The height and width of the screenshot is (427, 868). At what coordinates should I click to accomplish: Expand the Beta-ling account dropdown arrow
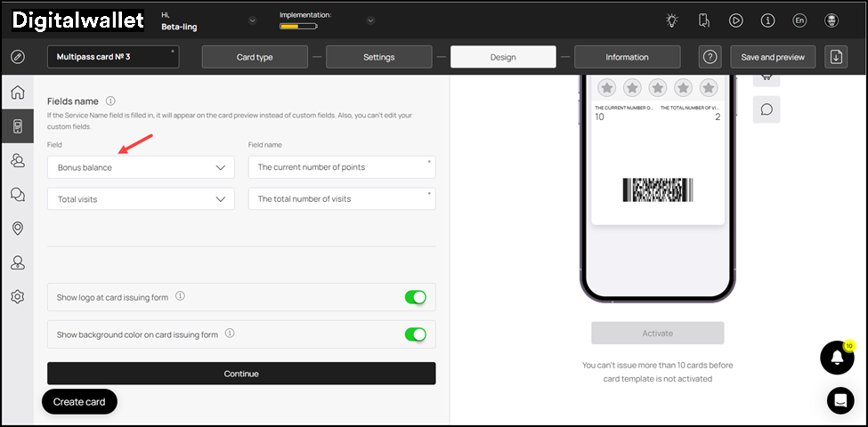click(253, 21)
